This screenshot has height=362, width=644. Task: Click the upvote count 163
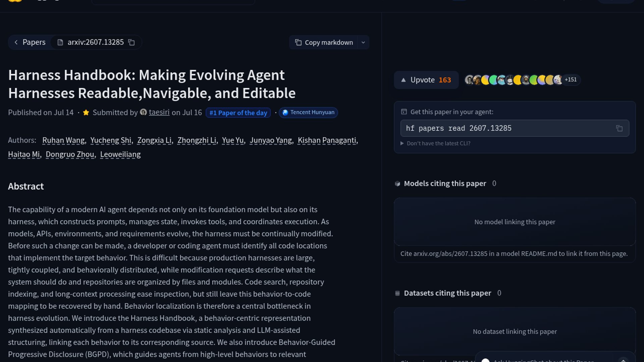click(x=445, y=80)
